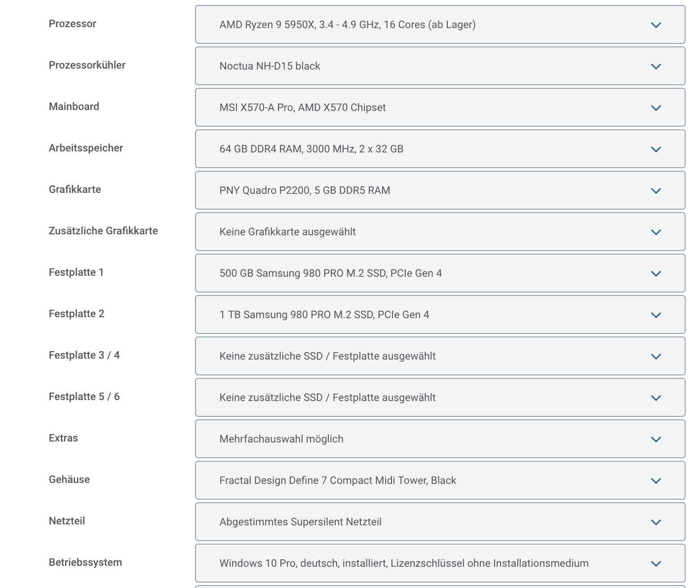The height and width of the screenshot is (588, 700).
Task: Click the chevron arrow in the Prozessorkühler row
Action: 656,67
